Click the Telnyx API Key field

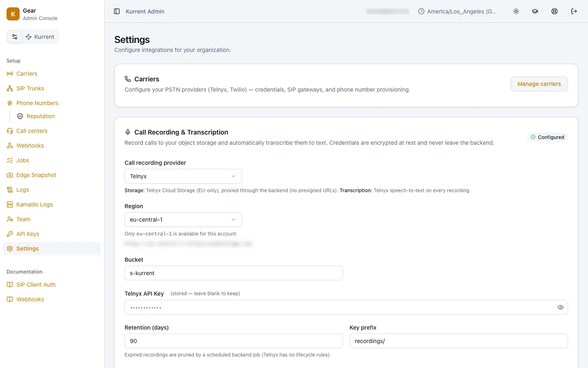coord(346,307)
